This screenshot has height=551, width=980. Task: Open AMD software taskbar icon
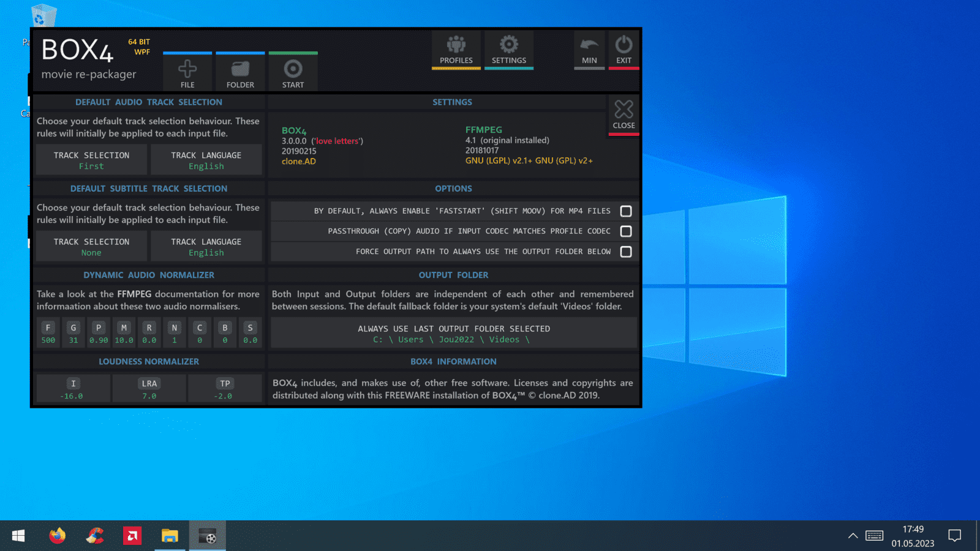point(132,536)
